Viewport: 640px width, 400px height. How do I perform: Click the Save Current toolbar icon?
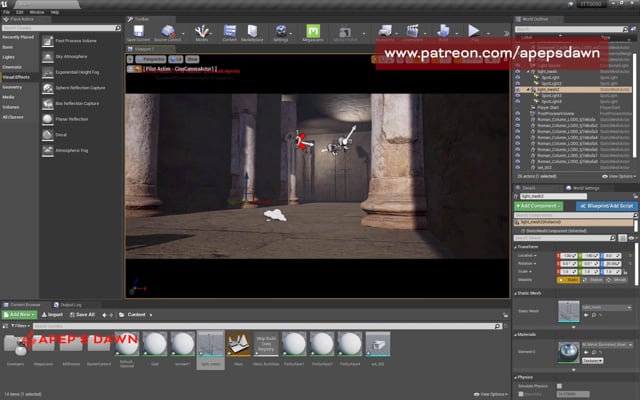coord(138,31)
